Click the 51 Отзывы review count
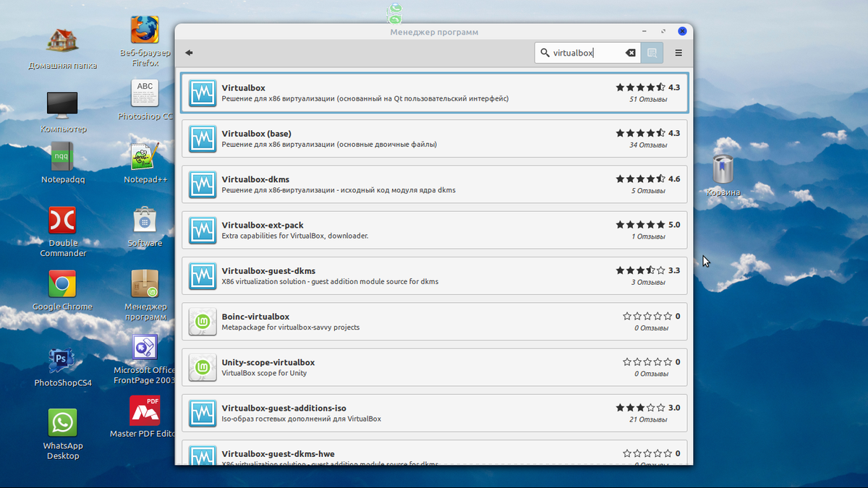The width and height of the screenshot is (868, 488). [x=648, y=99]
